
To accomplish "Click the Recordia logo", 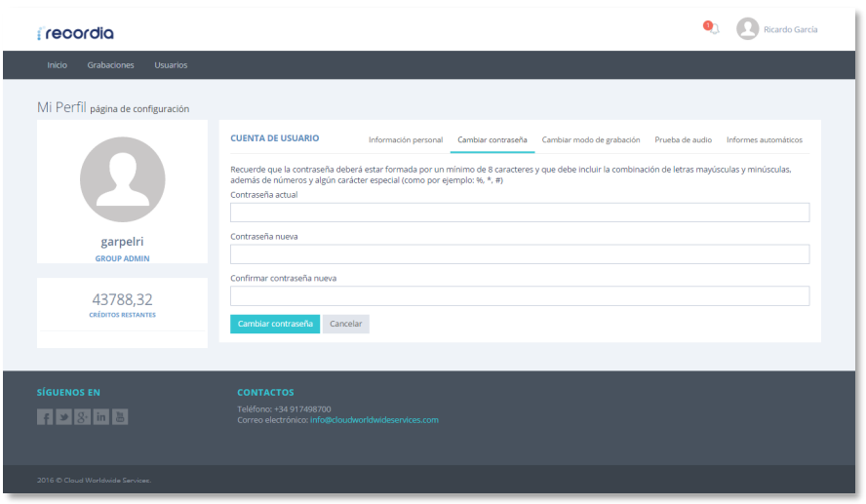I will [76, 33].
